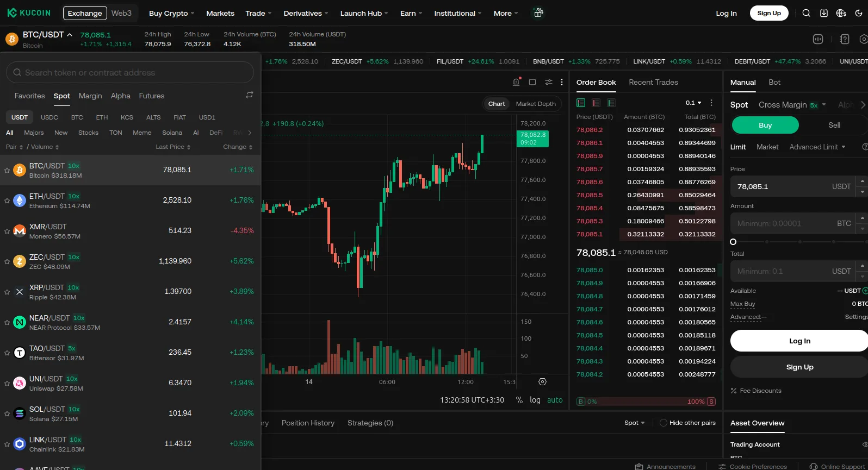Click Log In in the top header

pyautogui.click(x=726, y=13)
